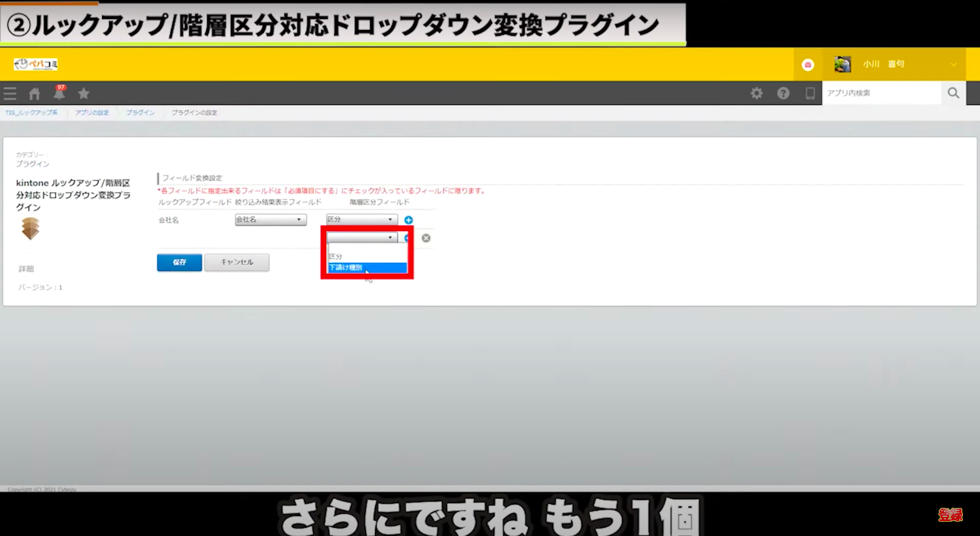Viewport: 980px width, 536px height.
Task: Open the hamburger menu icon
Action: [x=10, y=94]
